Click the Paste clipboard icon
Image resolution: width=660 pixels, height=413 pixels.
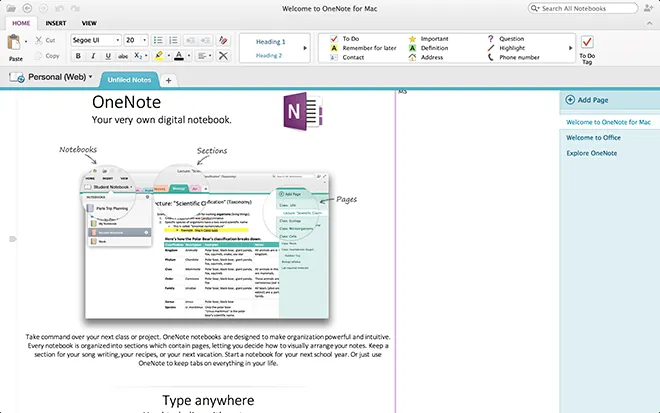[14, 43]
